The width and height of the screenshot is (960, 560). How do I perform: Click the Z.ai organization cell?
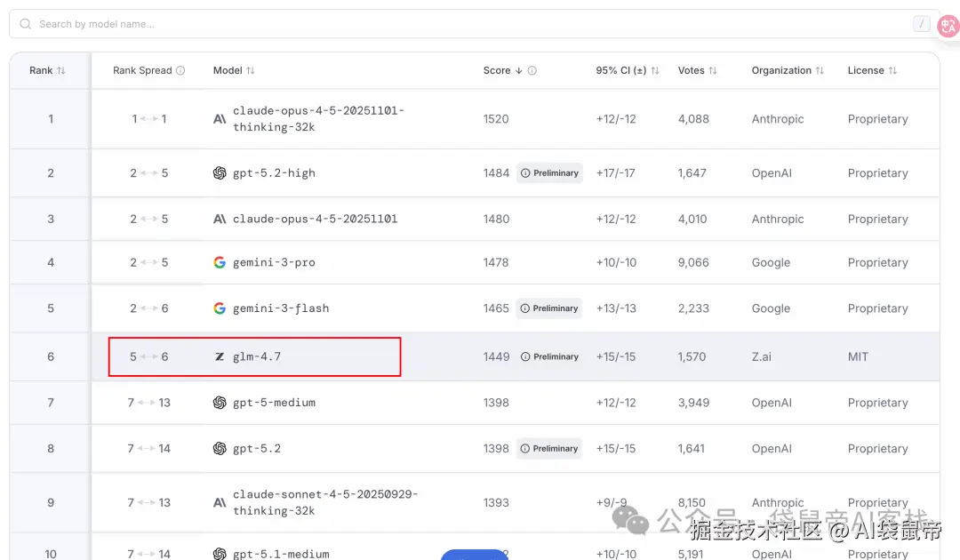(x=762, y=356)
